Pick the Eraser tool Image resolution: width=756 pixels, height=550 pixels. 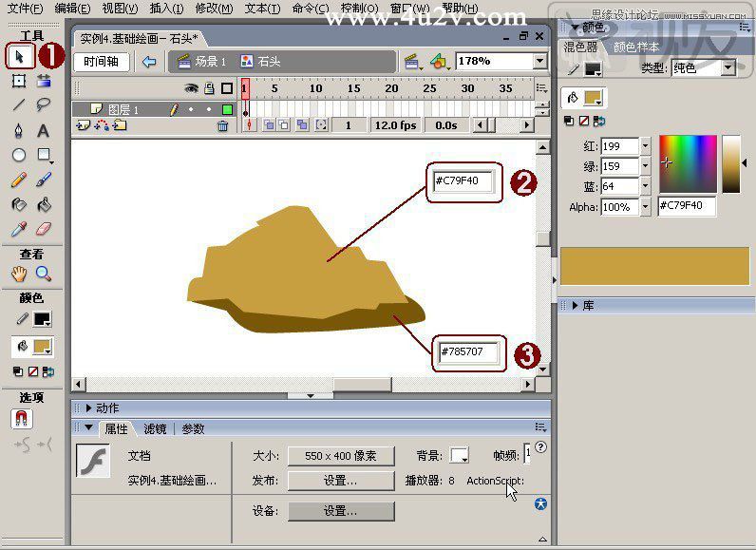click(44, 229)
